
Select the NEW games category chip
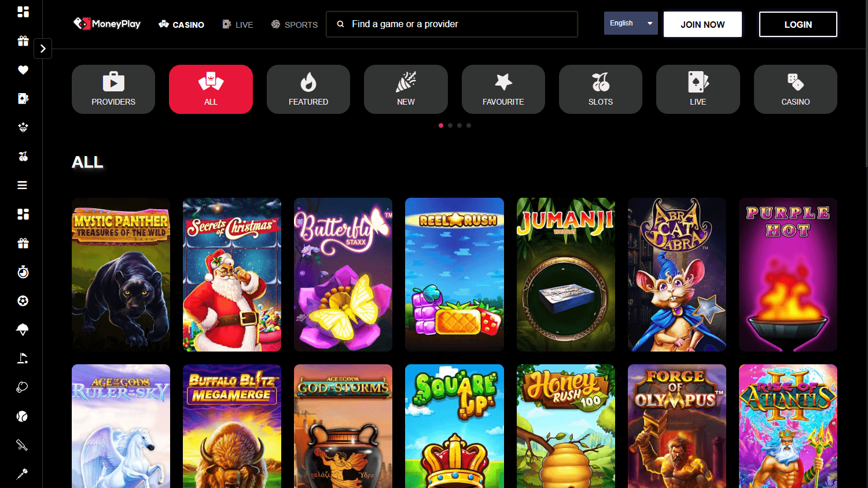click(x=406, y=90)
